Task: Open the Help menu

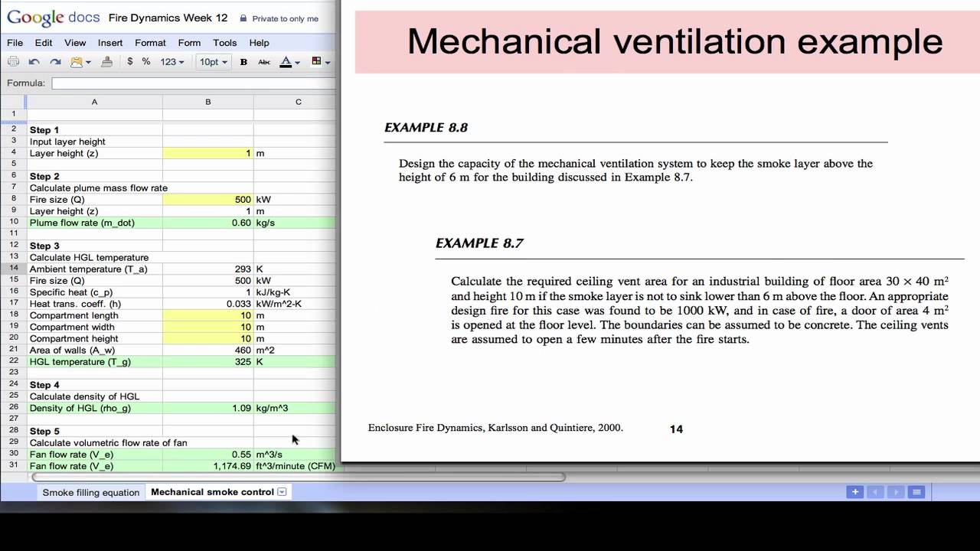Action: click(259, 43)
